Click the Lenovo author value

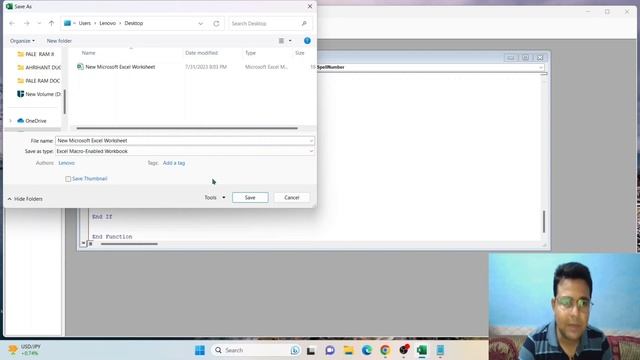tap(67, 163)
